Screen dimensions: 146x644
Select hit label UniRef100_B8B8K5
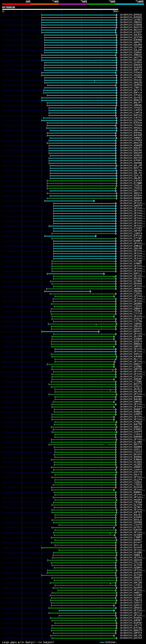click(x=131, y=199)
